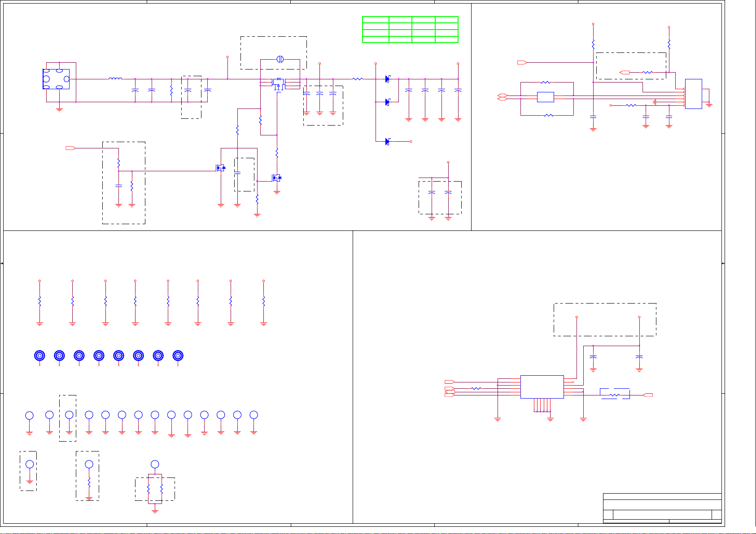Select the filter block between differential port lines

pyautogui.click(x=545, y=97)
